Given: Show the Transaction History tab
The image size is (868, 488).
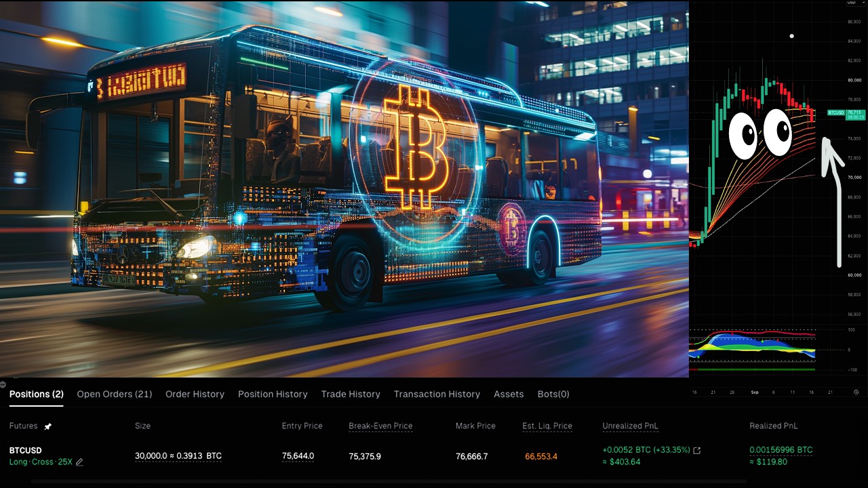Looking at the screenshot, I should (x=437, y=394).
